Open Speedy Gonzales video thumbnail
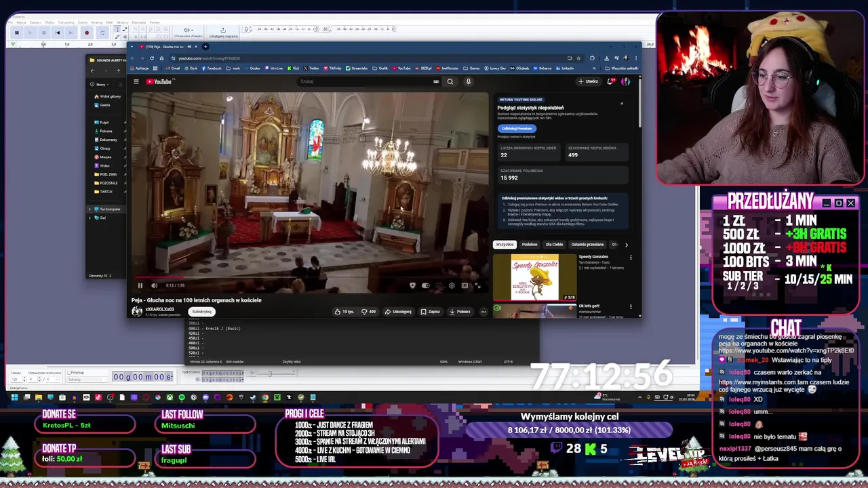This screenshot has height=488, width=868. (535, 277)
